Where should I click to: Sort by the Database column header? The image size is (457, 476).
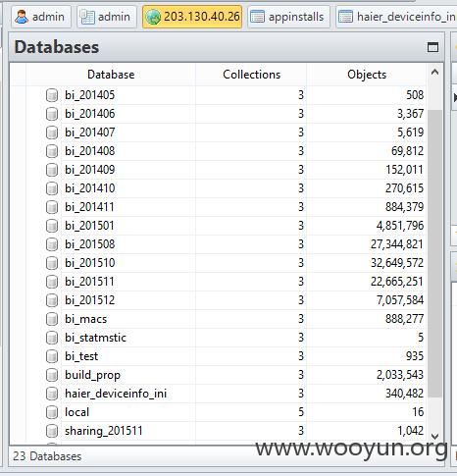click(111, 75)
